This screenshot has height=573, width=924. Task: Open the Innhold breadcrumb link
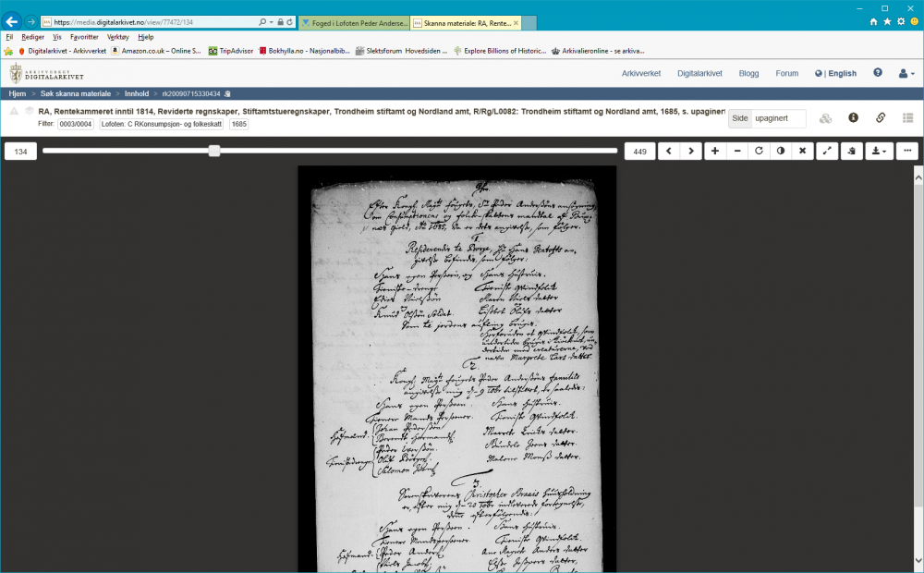click(137, 93)
